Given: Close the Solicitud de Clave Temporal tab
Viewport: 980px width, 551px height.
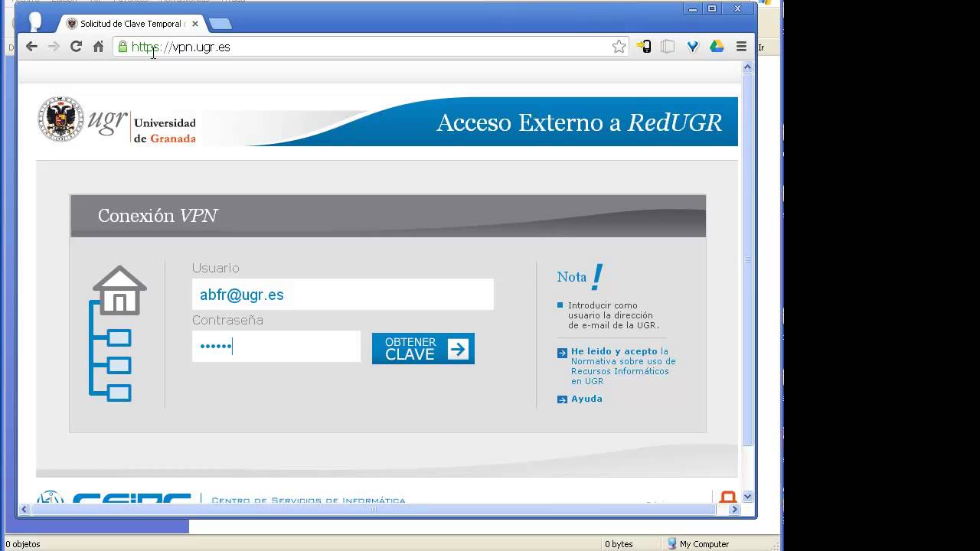Looking at the screenshot, I should [194, 24].
